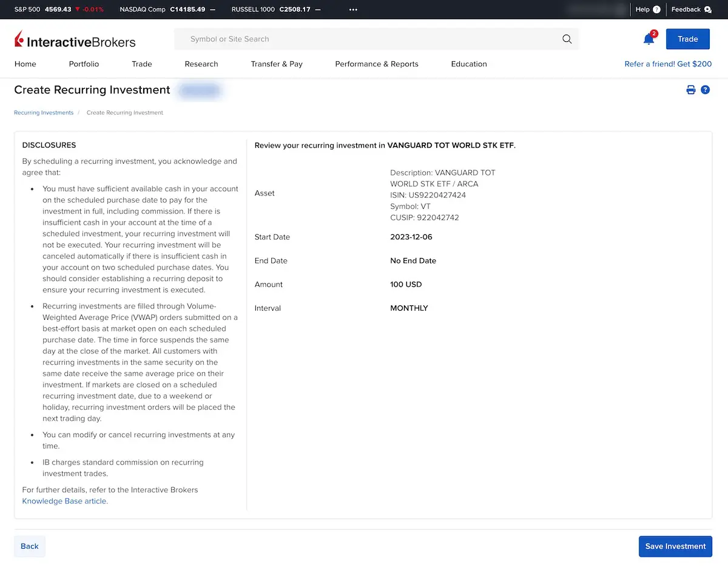Click the Create Recurring Investment page title
The height and width of the screenshot is (570, 728).
[x=92, y=90]
